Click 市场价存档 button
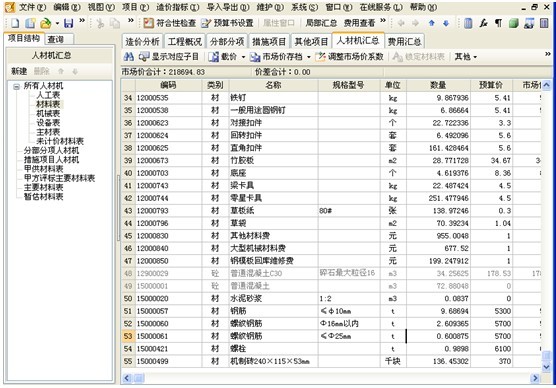 276,57
